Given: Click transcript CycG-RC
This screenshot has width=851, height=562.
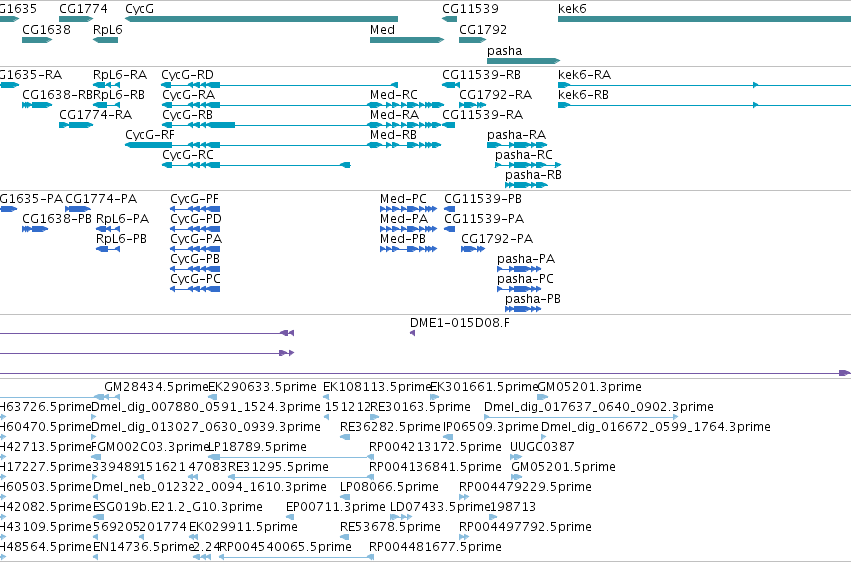Looking at the screenshot, I should point(256,165).
